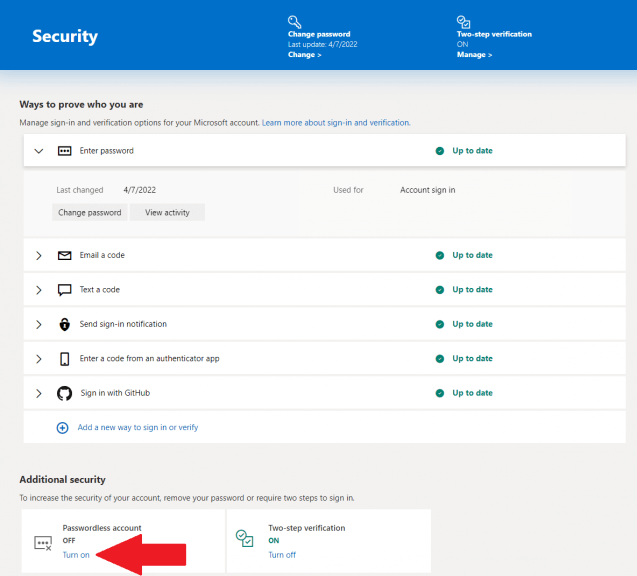
Task: Click the Security page title
Action: 65,36
